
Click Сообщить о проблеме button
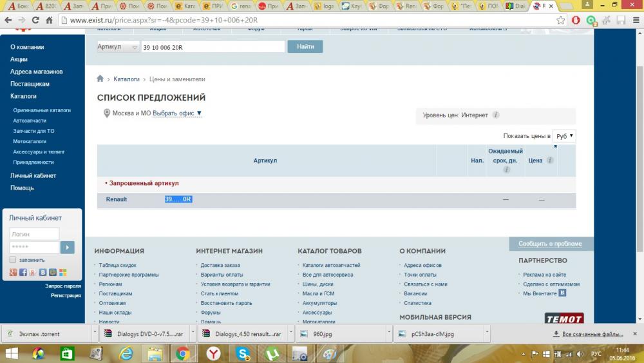(550, 244)
